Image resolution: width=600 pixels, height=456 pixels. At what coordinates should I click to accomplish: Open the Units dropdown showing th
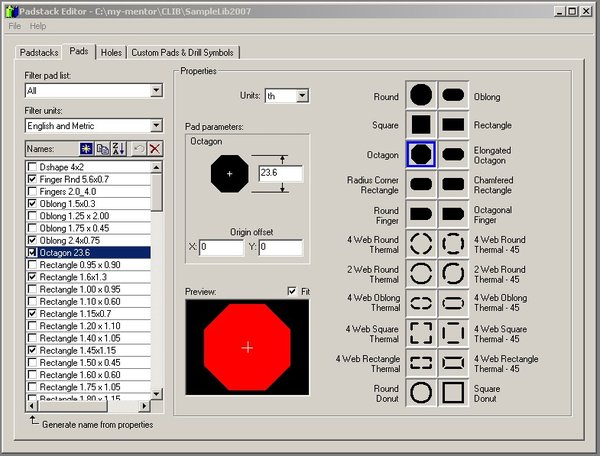coord(302,96)
